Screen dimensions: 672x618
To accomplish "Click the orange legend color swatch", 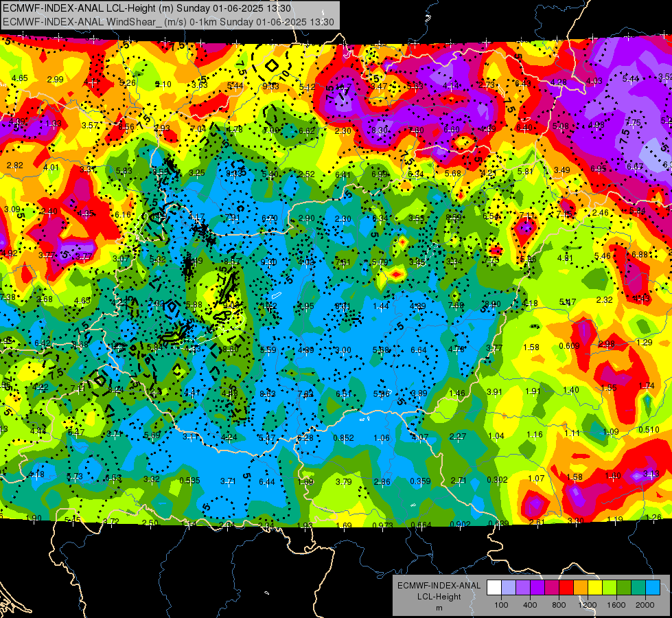I will pyautogui.click(x=581, y=588).
